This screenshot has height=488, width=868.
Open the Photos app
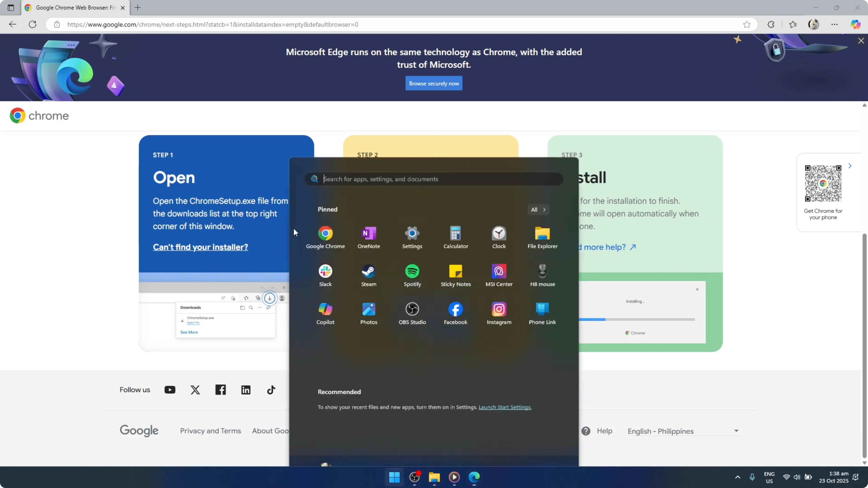point(369,314)
